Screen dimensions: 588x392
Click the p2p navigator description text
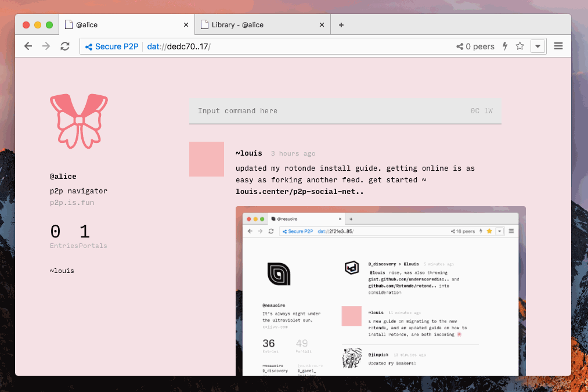78,191
